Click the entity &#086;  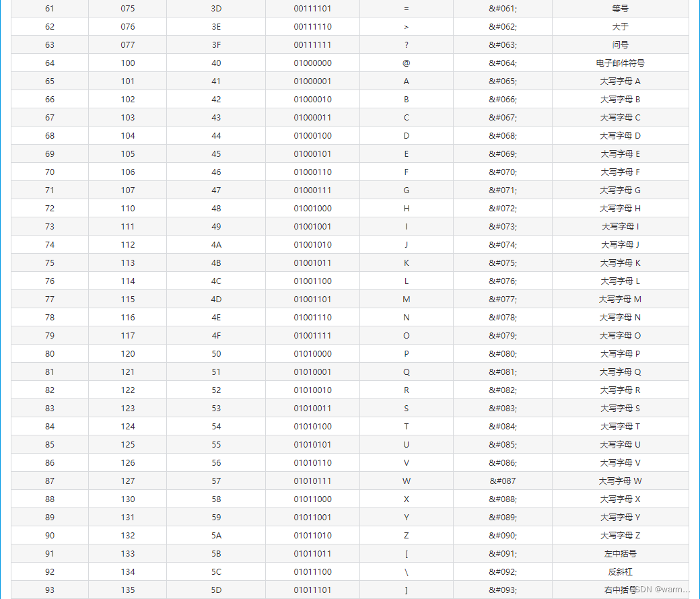tap(503, 463)
